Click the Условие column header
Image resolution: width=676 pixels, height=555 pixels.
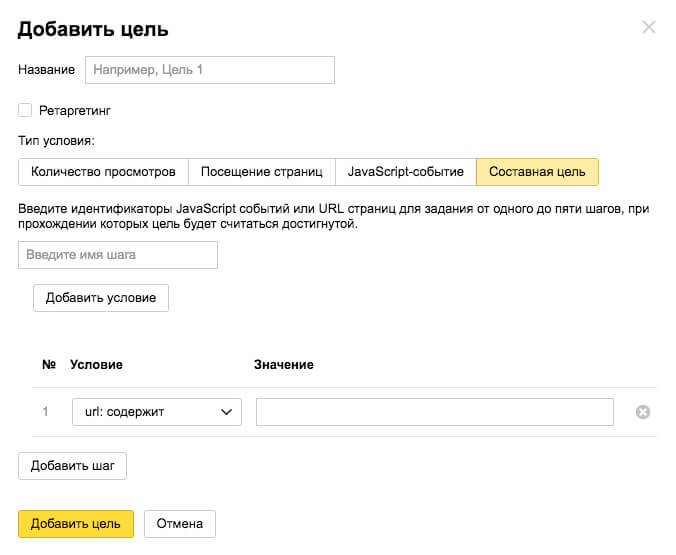click(x=96, y=364)
